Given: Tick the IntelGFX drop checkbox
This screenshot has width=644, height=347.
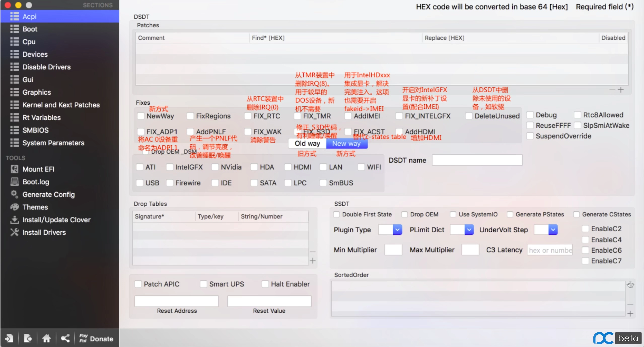Looking at the screenshot, I should 170,167.
